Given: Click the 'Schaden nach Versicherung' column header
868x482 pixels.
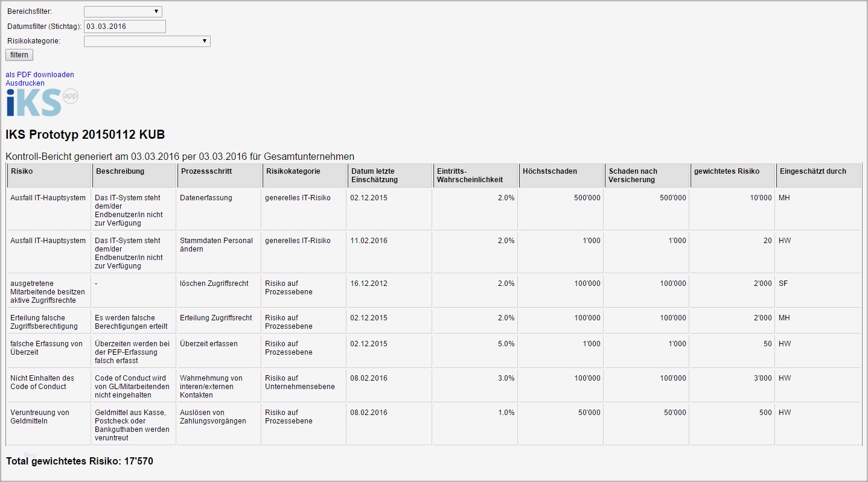Looking at the screenshot, I should [633, 176].
